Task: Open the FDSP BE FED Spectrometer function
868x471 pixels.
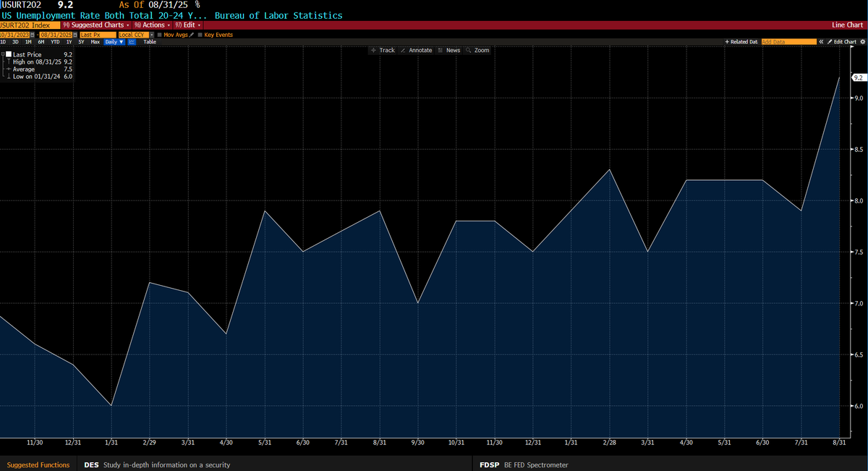Action: click(524, 464)
